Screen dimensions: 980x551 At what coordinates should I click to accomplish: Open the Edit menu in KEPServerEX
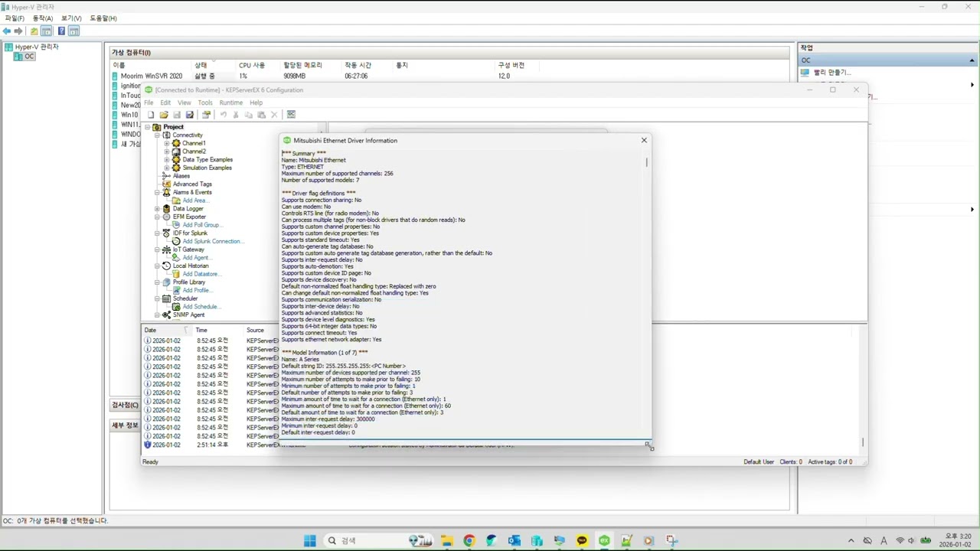165,103
